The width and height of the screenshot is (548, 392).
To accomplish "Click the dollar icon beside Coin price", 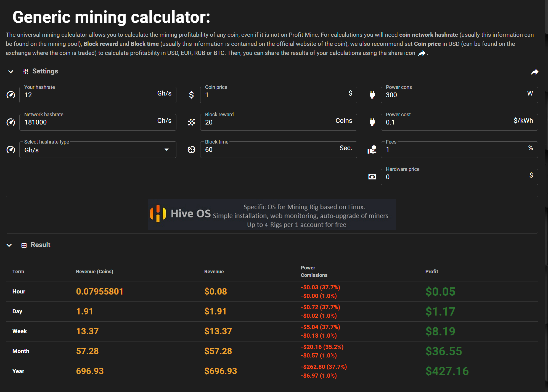I will tap(191, 95).
